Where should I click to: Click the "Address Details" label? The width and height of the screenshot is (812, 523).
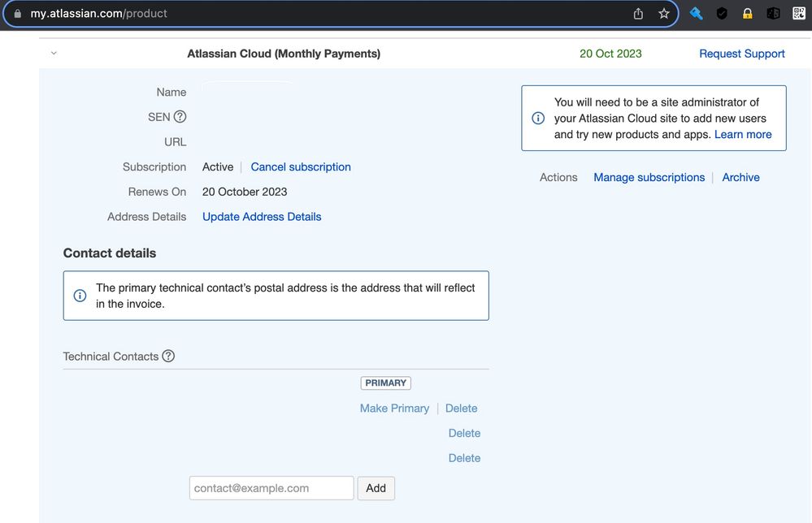(146, 217)
